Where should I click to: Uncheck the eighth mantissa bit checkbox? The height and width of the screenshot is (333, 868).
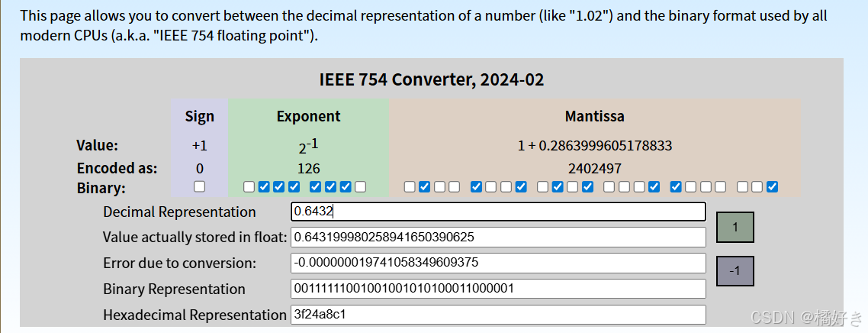tap(520, 186)
